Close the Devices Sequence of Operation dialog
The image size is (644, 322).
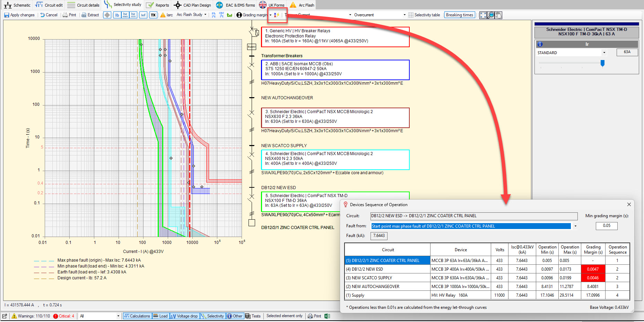tap(629, 204)
